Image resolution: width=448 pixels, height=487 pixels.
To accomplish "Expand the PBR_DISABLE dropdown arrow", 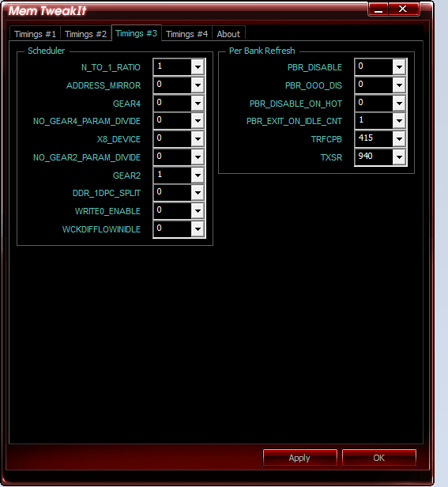I will point(399,67).
